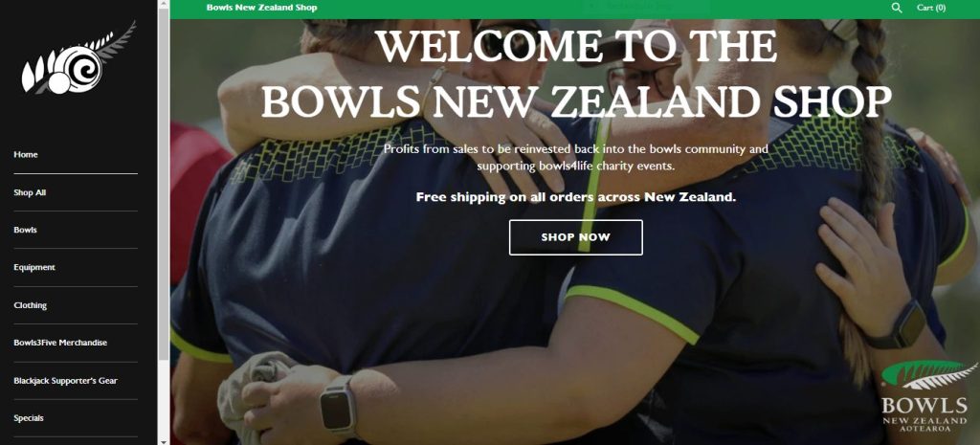980x445 pixels.
Task: Click the Welcome to the Bowls New Zealand Shop heading
Action: coord(576,75)
